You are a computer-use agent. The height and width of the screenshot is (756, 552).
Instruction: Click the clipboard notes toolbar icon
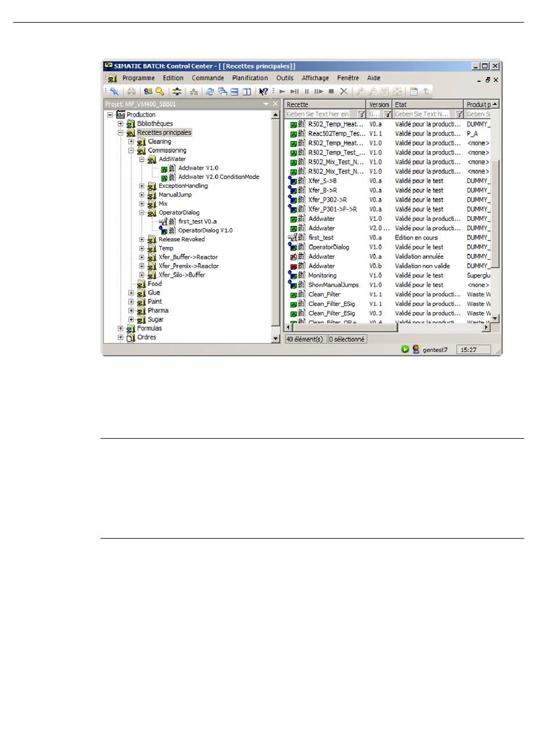414,91
